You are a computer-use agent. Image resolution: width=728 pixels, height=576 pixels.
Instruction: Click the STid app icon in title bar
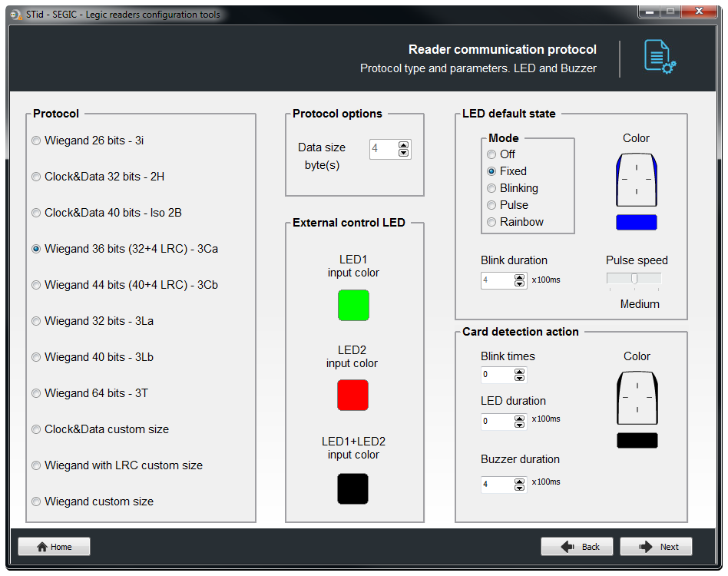pyautogui.click(x=16, y=15)
